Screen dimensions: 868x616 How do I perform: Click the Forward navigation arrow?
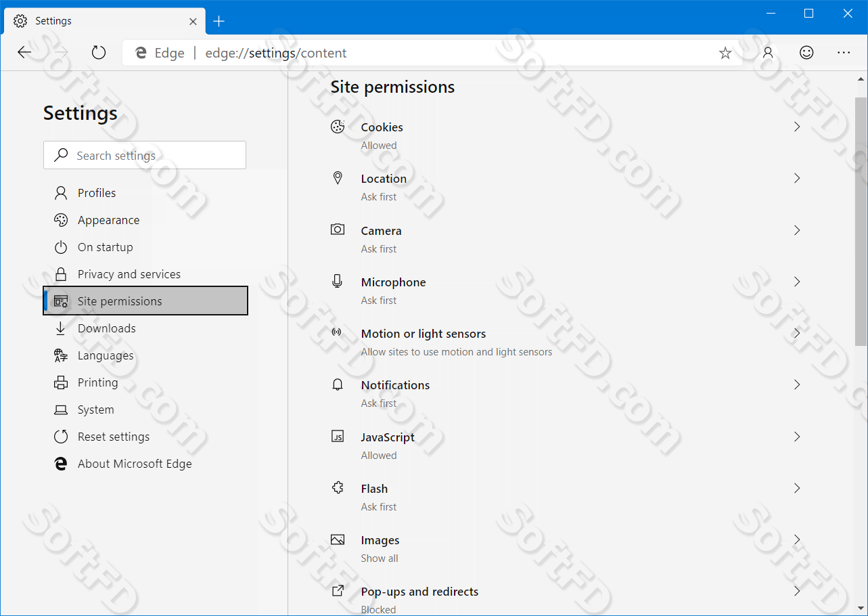tap(62, 53)
